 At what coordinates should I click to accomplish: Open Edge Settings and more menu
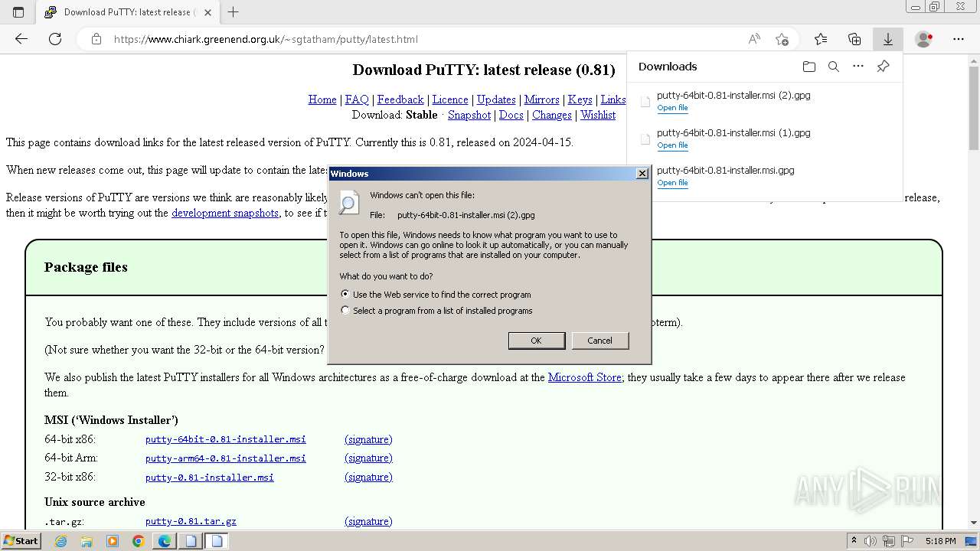pyautogui.click(x=959, y=39)
